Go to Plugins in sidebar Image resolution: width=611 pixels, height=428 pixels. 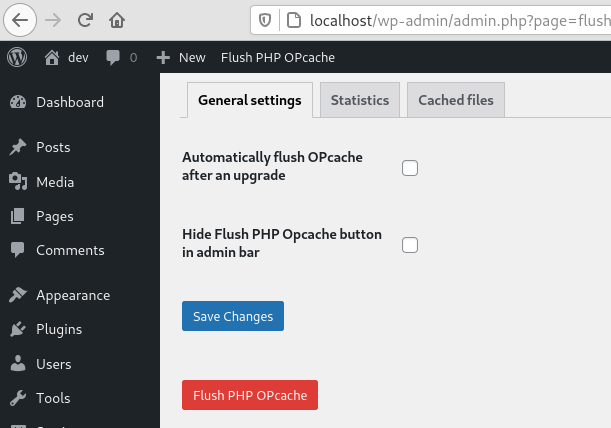[x=59, y=329]
